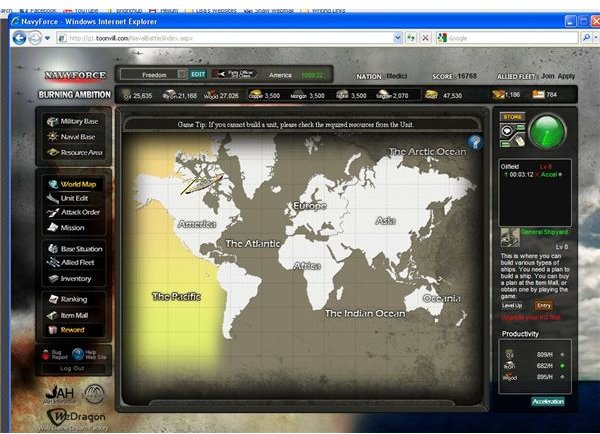Click the chat bubble icon under Store
The height and width of the screenshot is (434, 600).
coord(507,131)
